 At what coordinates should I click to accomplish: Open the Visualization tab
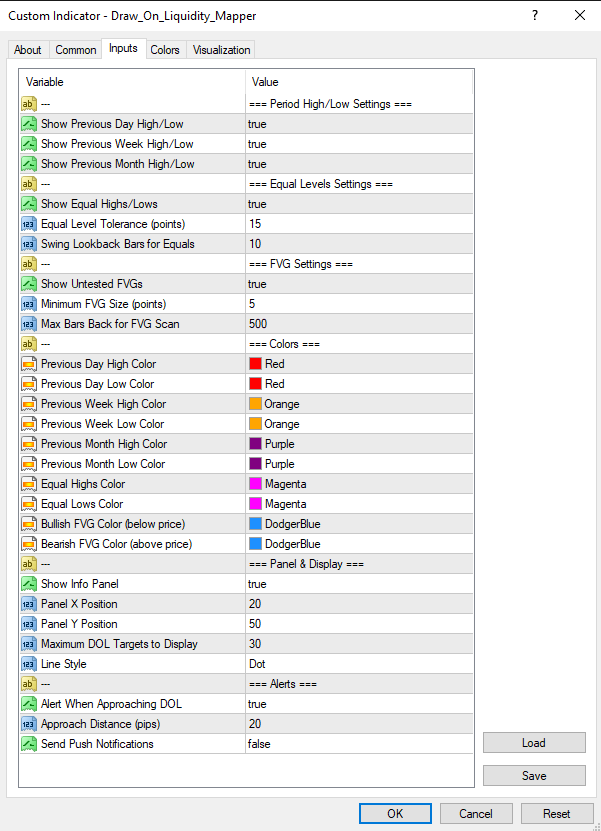[221, 50]
